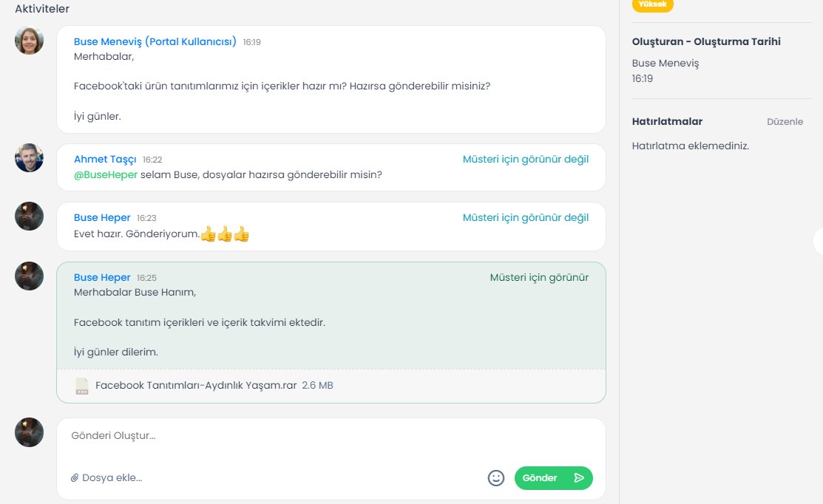Click Buse Meneviş's profile avatar

pos(30,41)
